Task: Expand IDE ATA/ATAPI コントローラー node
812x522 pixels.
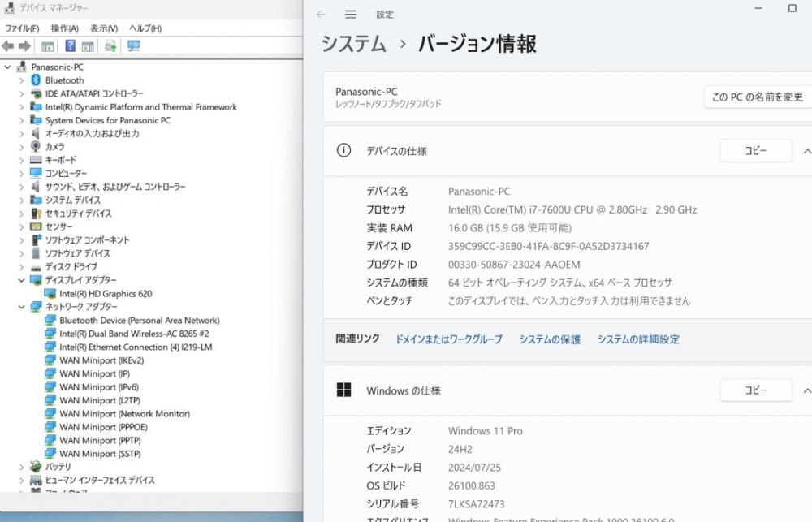Action: [21, 93]
